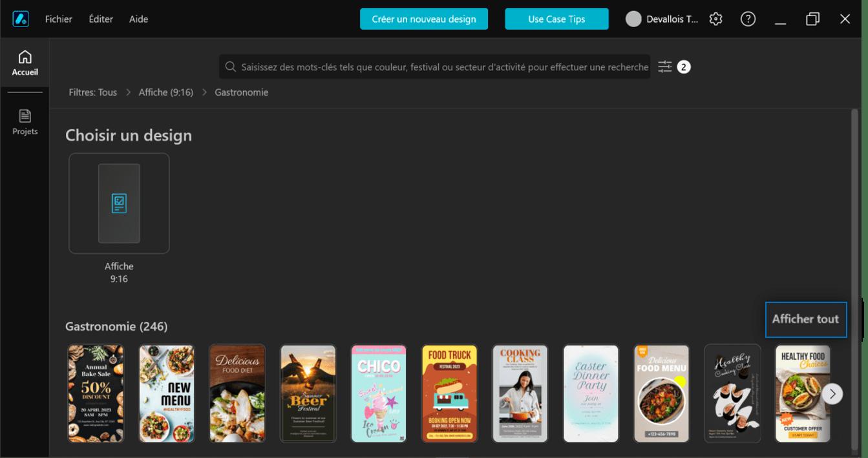Open Annual Bake Sale template

coord(96,393)
